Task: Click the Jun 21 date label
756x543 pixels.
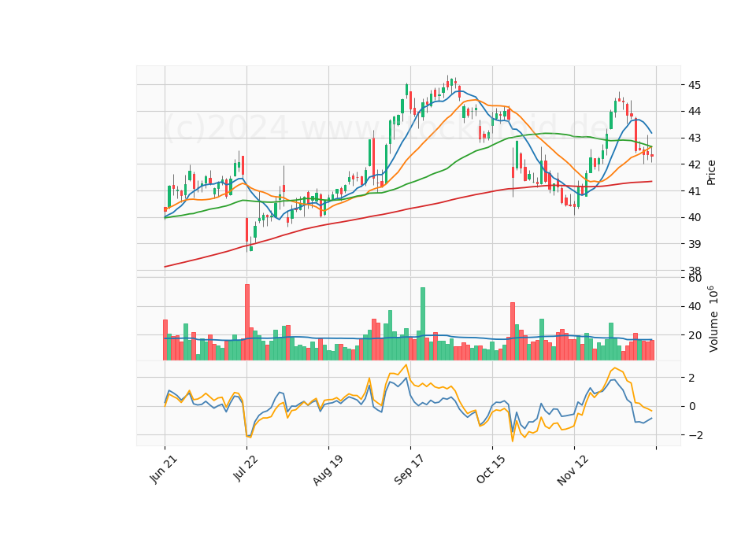Action: 164,469
